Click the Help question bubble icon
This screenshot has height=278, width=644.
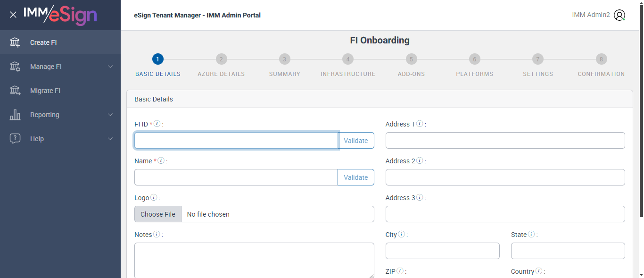(15, 139)
